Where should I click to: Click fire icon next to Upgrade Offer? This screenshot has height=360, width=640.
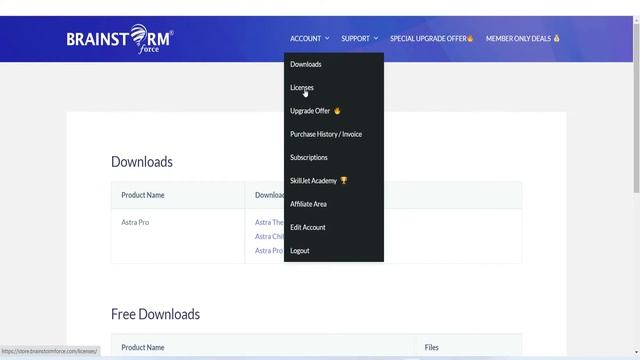coord(337,111)
